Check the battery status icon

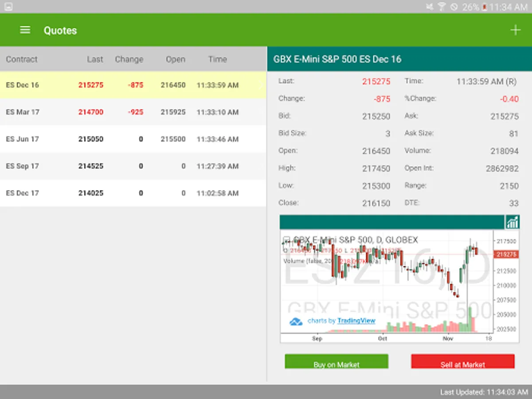(485, 7)
